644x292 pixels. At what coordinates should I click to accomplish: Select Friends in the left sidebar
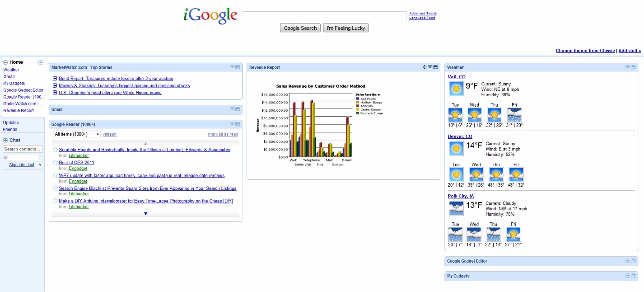point(10,130)
